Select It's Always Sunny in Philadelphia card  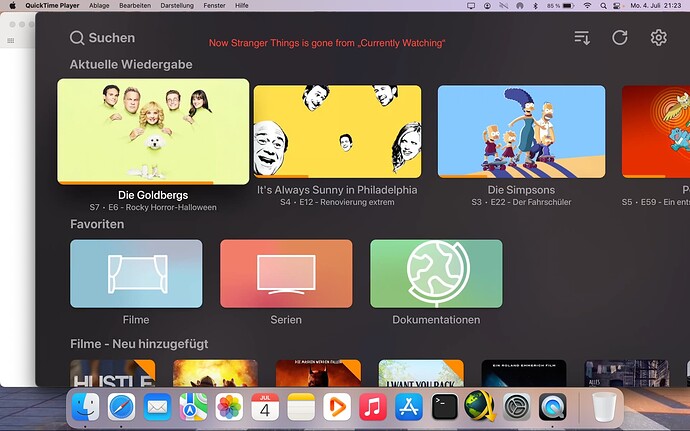338,132
